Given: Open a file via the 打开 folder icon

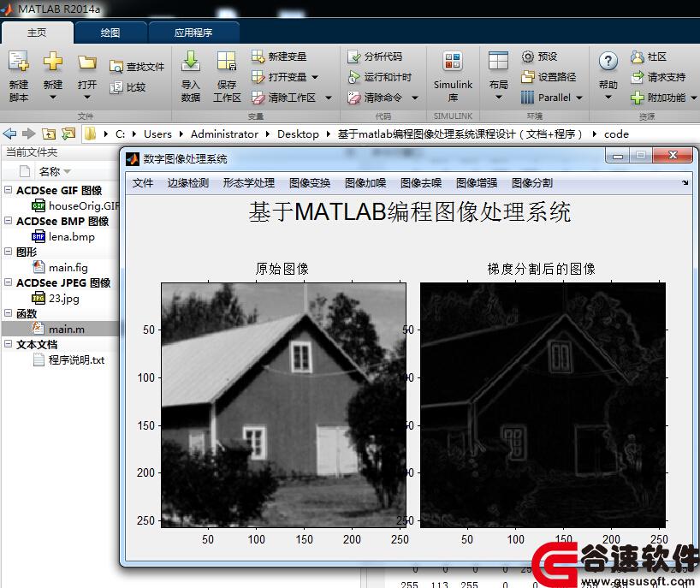Looking at the screenshot, I should point(87,62).
